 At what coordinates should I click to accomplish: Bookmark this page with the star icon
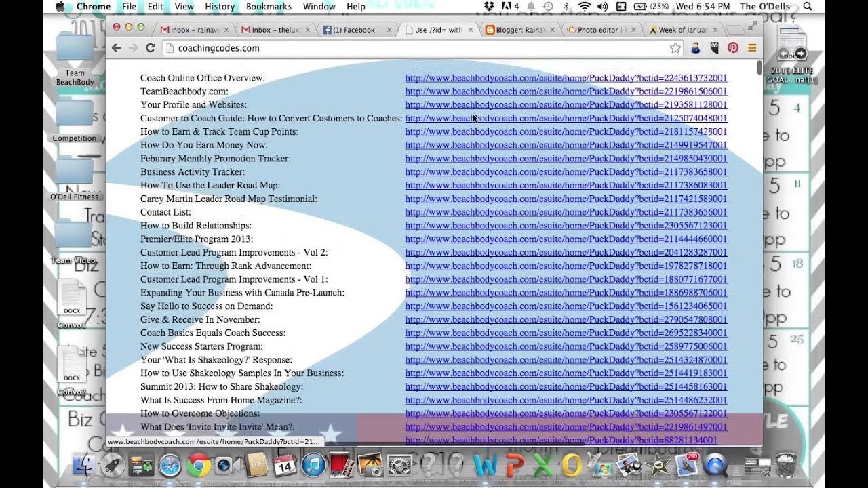point(675,48)
